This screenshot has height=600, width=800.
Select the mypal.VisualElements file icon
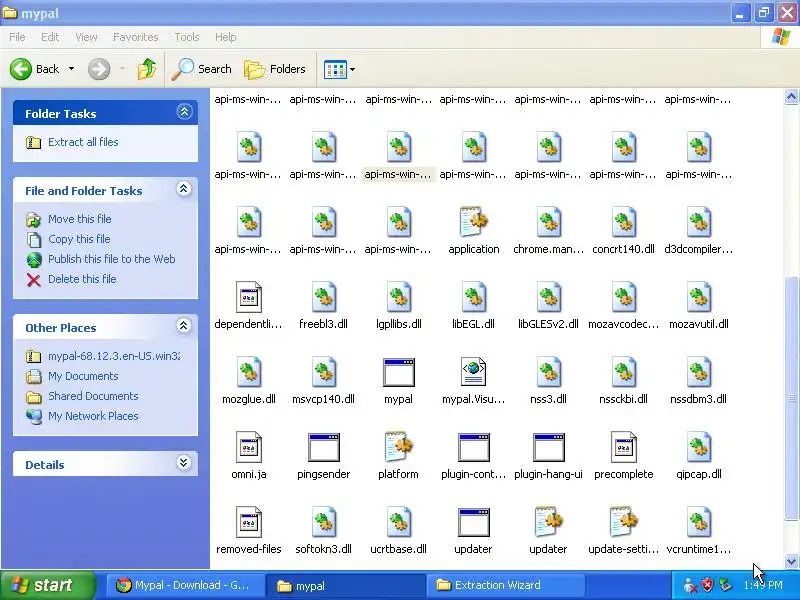[x=473, y=372]
